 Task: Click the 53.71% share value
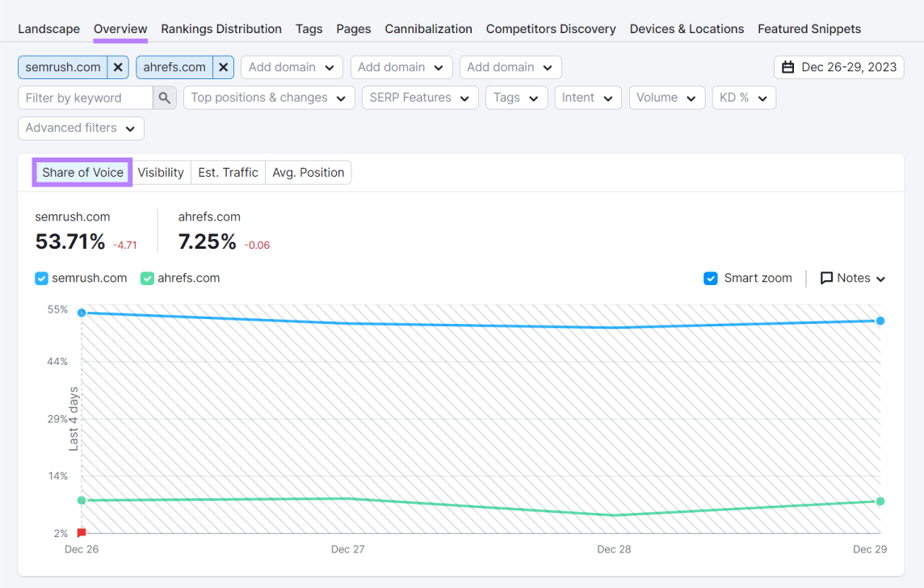tap(70, 241)
